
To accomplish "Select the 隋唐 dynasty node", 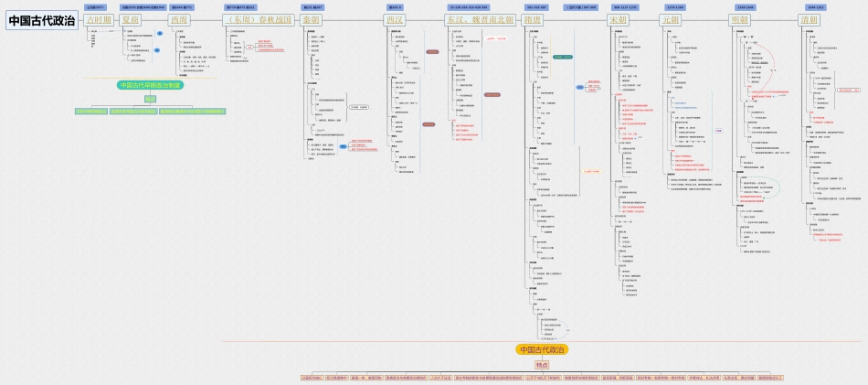I will (536, 19).
